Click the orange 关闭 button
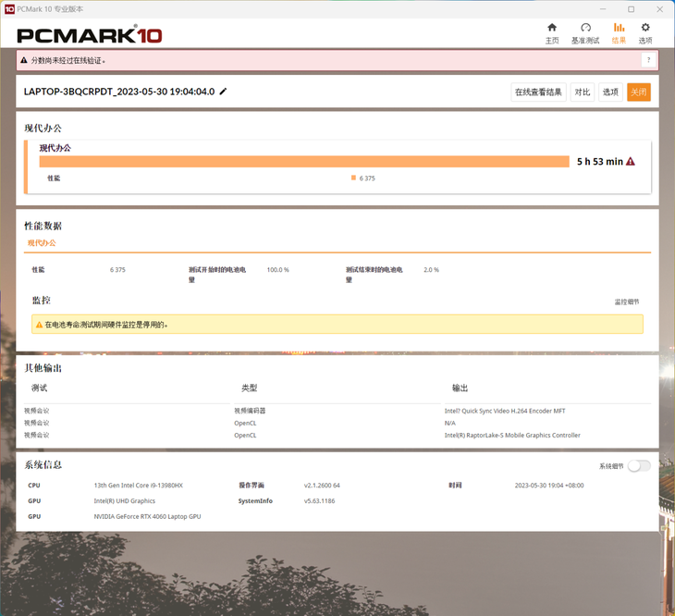The image size is (675, 616). pos(638,92)
